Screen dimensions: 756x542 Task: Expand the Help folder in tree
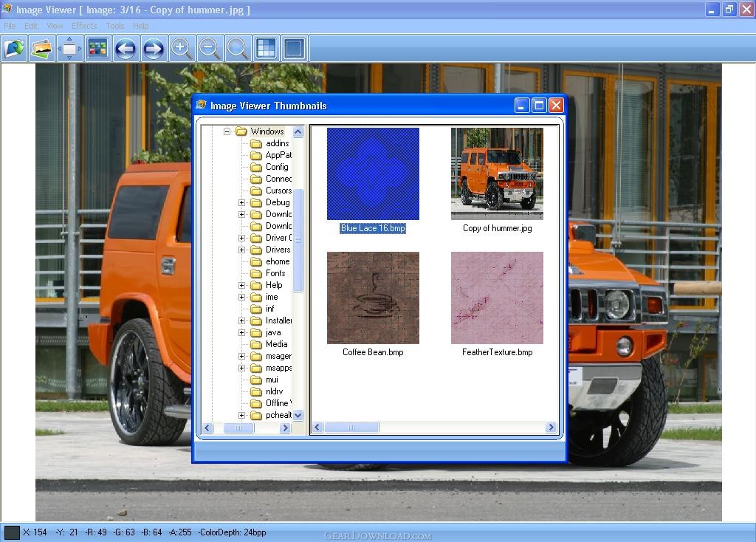[241, 285]
